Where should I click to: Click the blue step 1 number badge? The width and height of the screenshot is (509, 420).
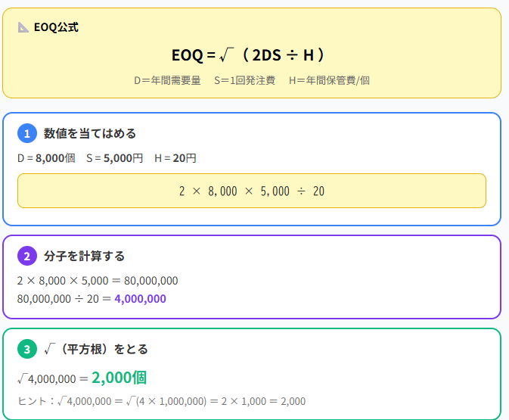coord(27,133)
